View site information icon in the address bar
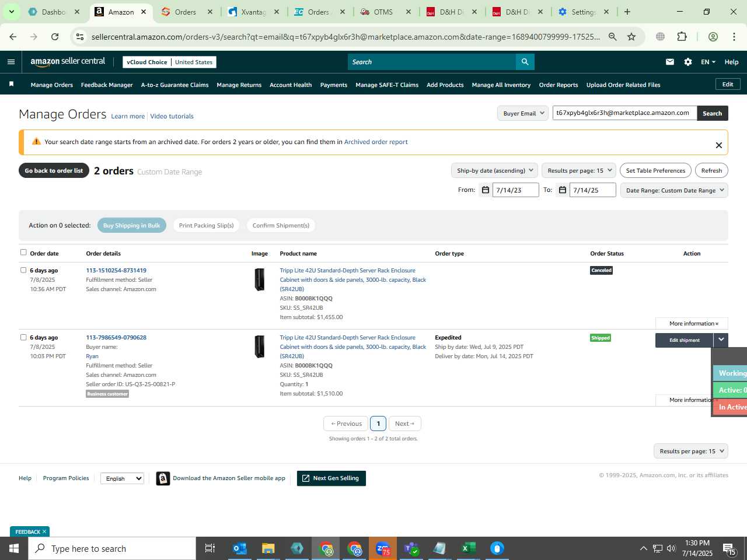Image resolution: width=747 pixels, height=560 pixels. [80, 37]
